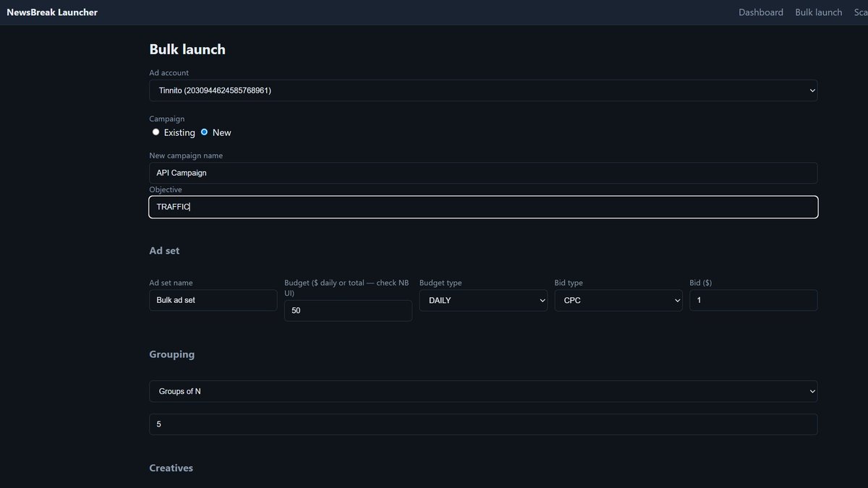Open the Dashboard nav link
The width and height of the screenshot is (868, 488).
[x=761, y=12]
